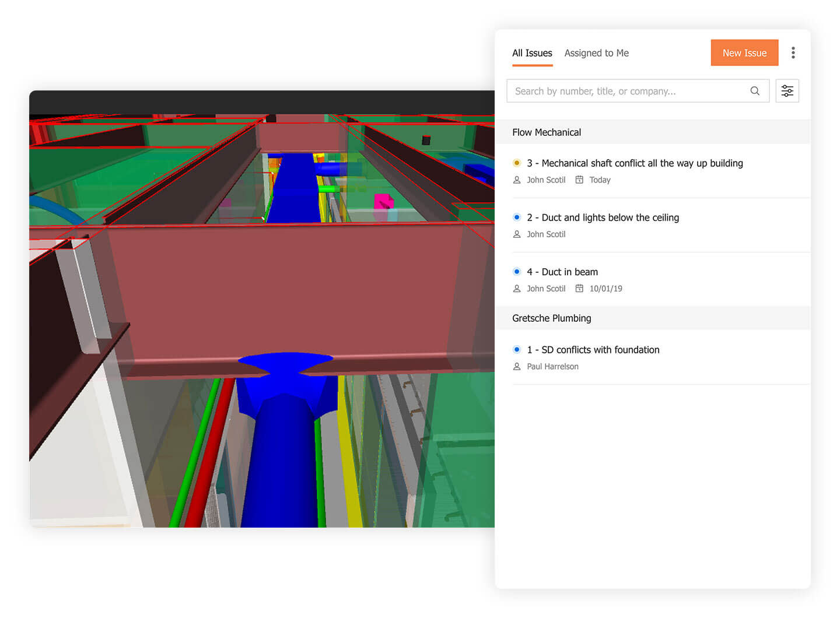Click assignee John Scotil on issue 3

546,180
